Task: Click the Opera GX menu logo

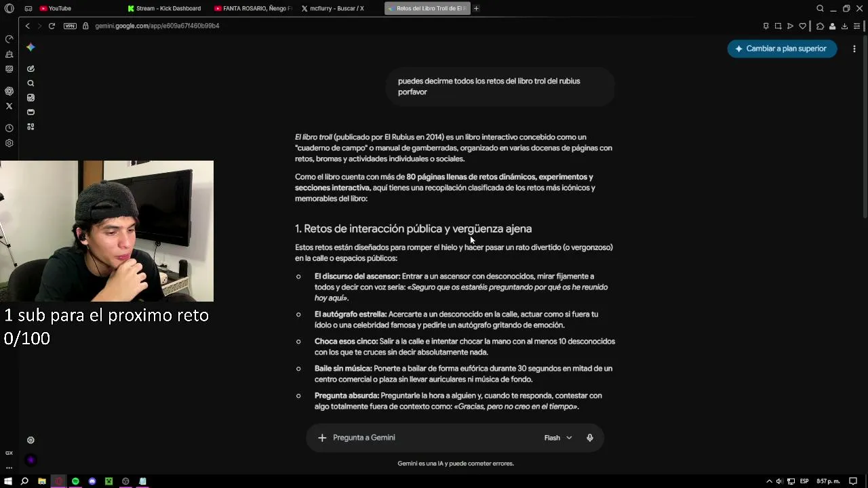Action: pyautogui.click(x=9, y=8)
